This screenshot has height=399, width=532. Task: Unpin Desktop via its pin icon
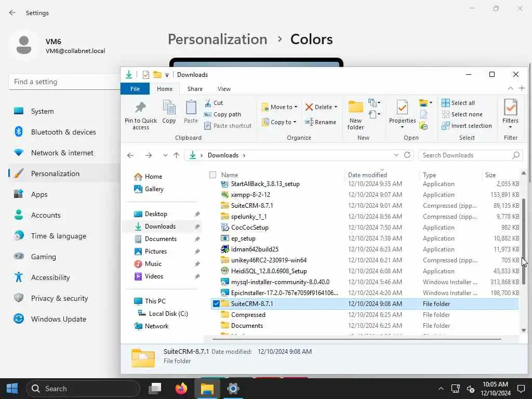[197, 214]
